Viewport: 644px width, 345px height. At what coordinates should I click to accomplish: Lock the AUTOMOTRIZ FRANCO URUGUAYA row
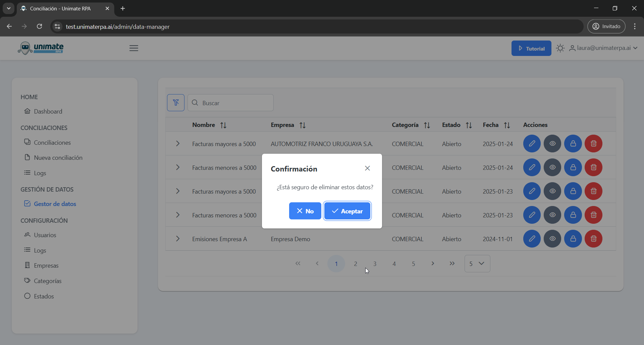click(573, 144)
